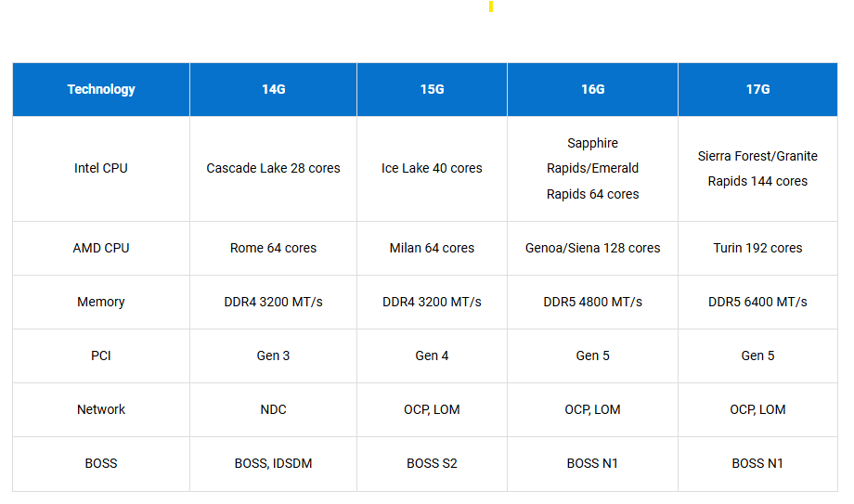Click the BOSS row label

101,464
